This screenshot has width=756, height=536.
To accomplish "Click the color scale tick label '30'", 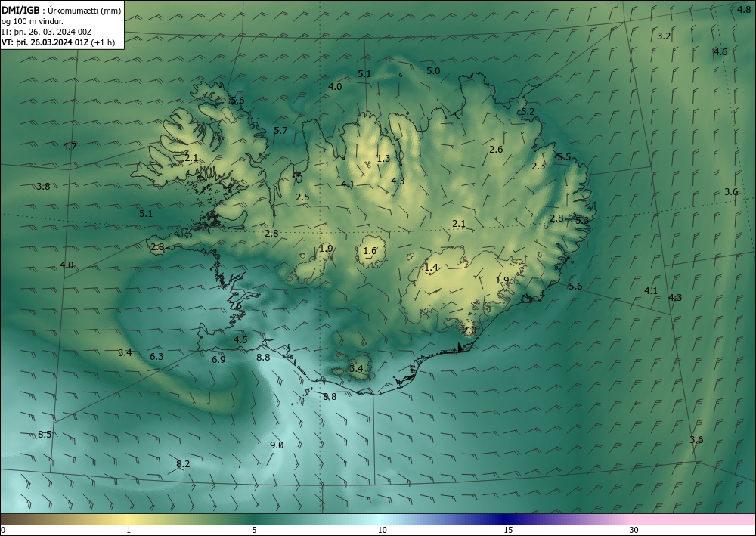I will [634, 531].
